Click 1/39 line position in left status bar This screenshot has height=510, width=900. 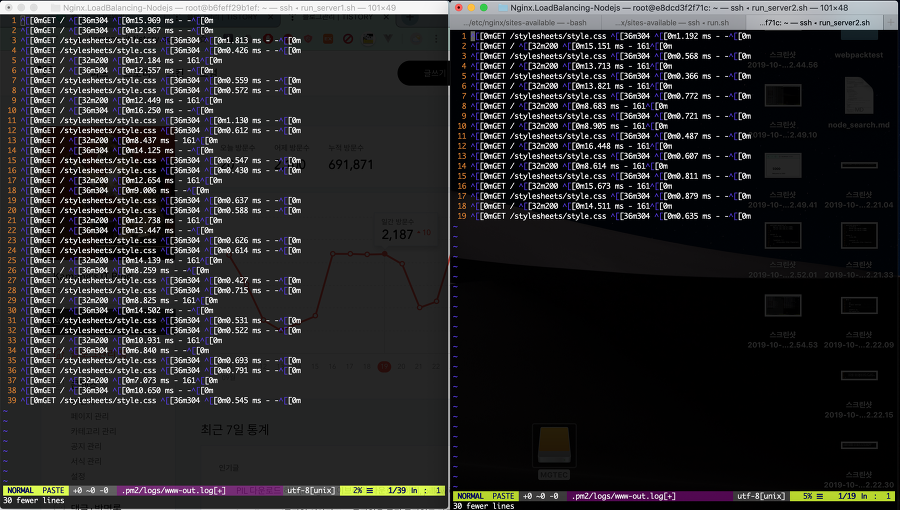click(x=397, y=490)
